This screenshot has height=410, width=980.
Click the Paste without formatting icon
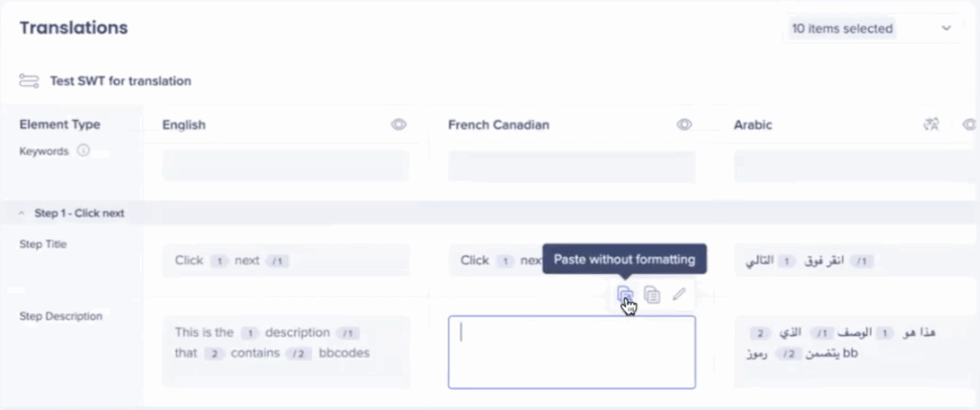click(x=624, y=294)
